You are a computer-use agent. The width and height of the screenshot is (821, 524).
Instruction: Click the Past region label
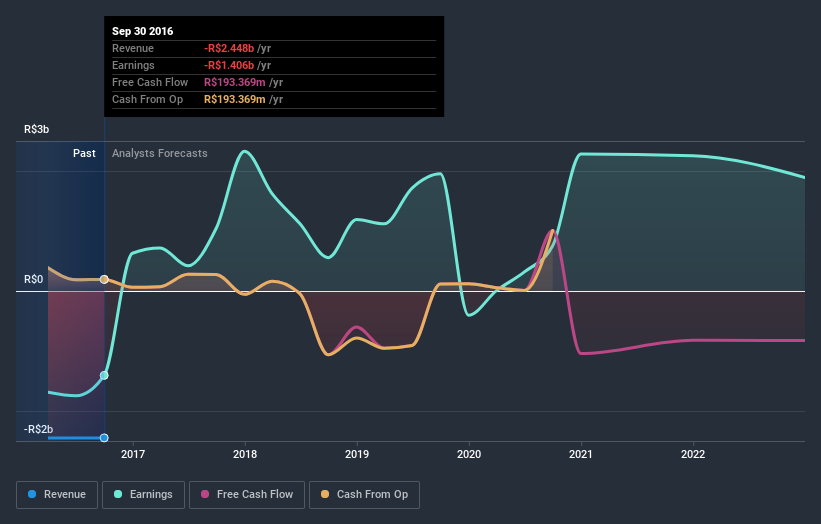(x=84, y=153)
